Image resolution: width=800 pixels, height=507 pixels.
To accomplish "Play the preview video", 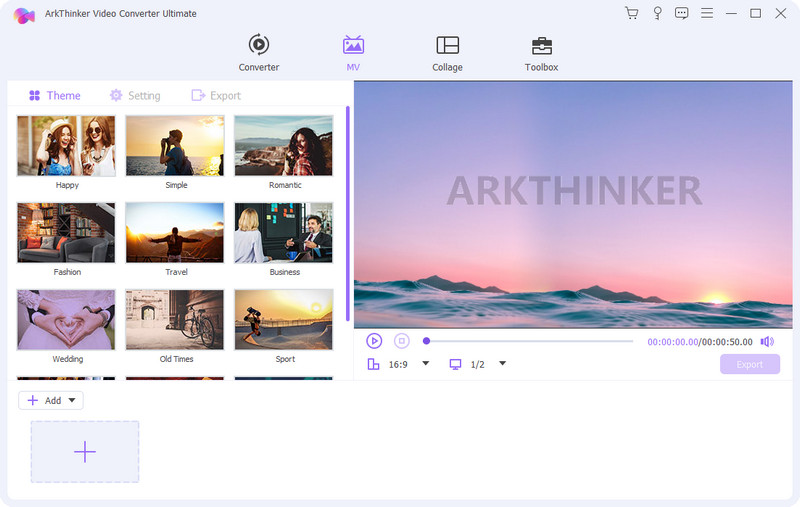I will click(374, 341).
